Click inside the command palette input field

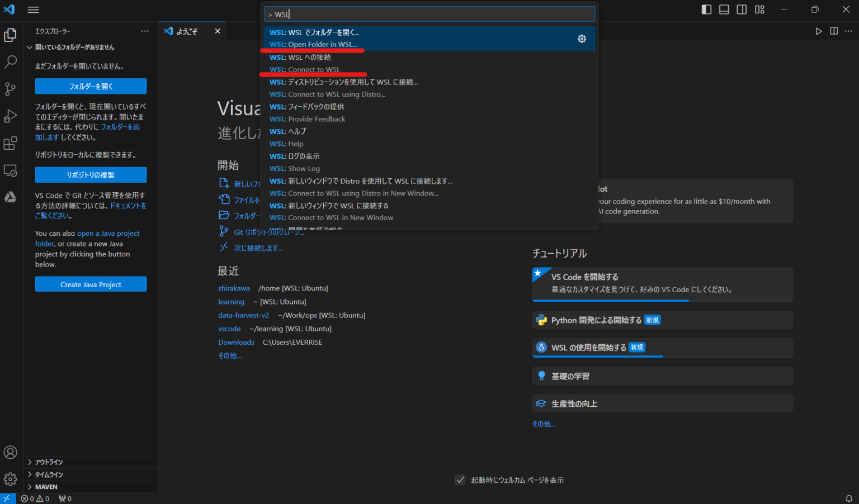point(429,13)
